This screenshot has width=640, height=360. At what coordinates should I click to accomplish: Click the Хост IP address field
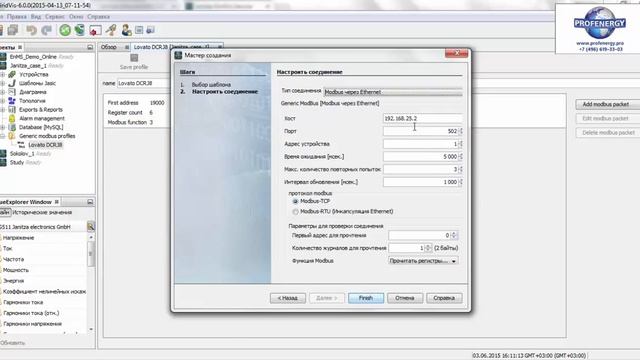(423, 118)
